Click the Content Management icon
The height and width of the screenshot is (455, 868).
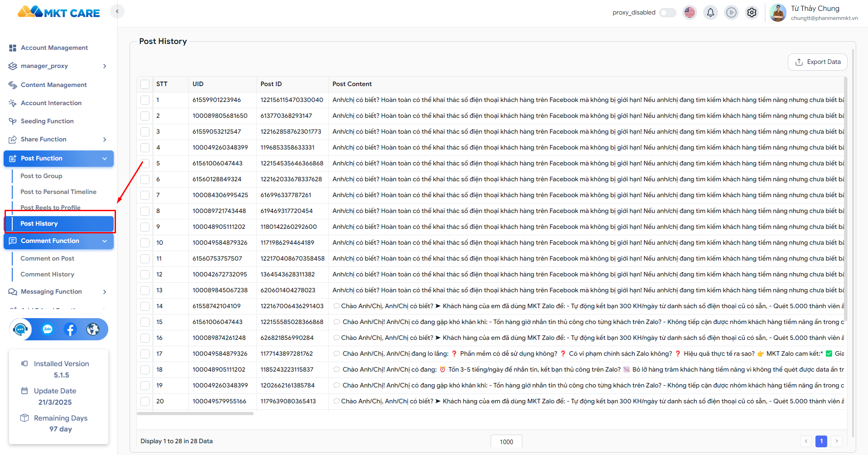point(13,85)
